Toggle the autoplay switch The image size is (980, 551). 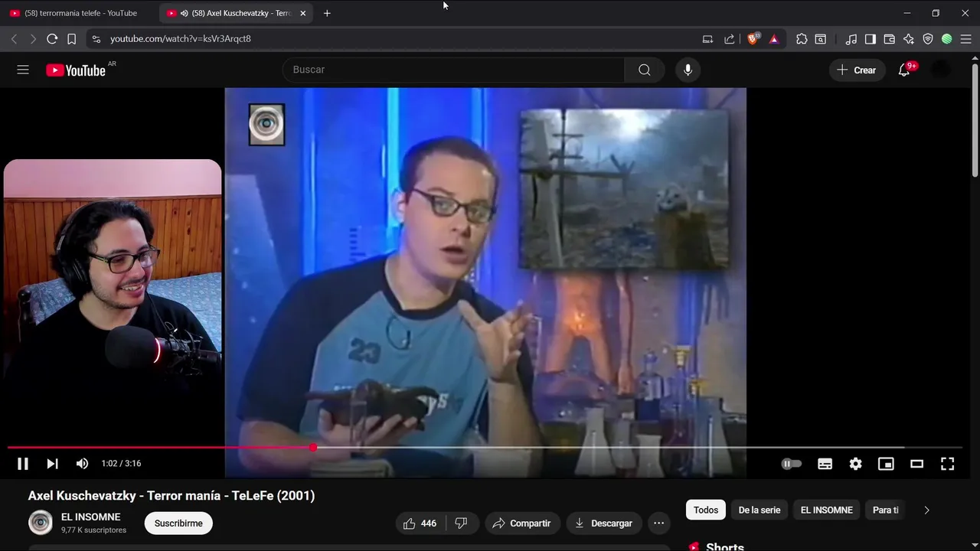click(792, 464)
